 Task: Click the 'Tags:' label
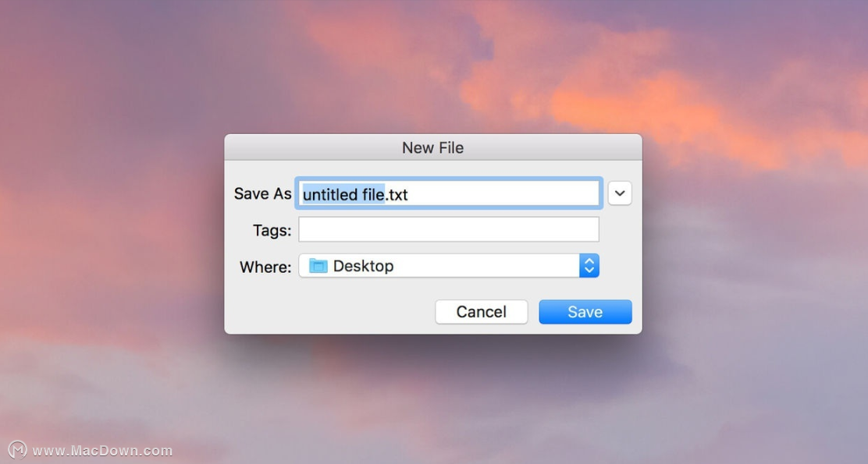click(x=272, y=230)
